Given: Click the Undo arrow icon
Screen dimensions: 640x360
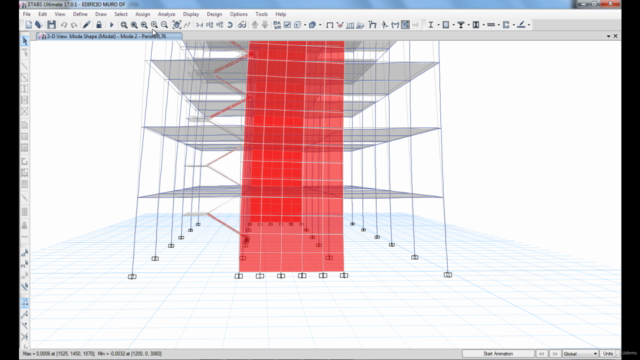Looking at the screenshot, I should 64,25.
